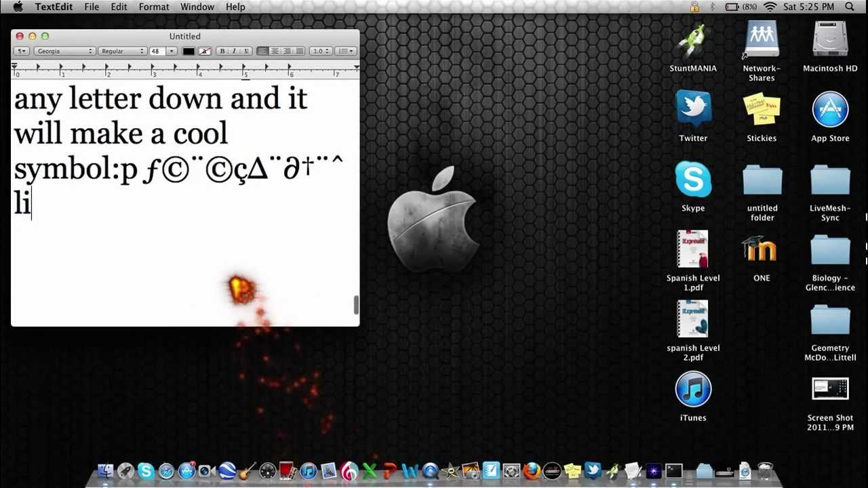
Task: Open Firefox from the dock
Action: pyautogui.click(x=532, y=470)
